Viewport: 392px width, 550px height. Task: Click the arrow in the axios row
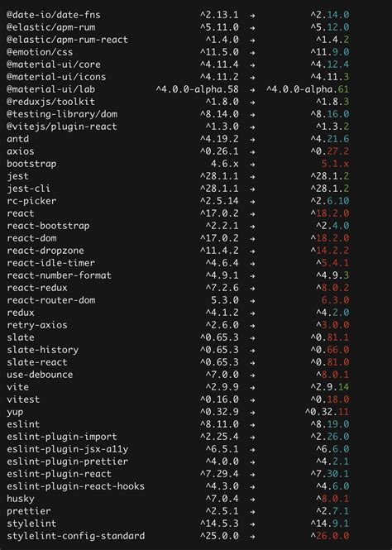[252, 151]
